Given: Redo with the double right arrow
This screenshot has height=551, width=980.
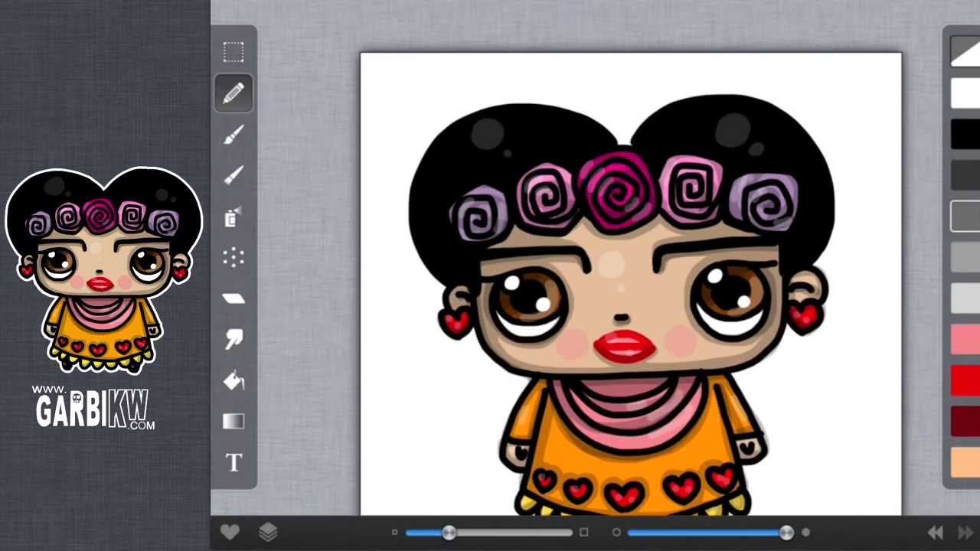Looking at the screenshot, I should pyautogui.click(x=966, y=533).
